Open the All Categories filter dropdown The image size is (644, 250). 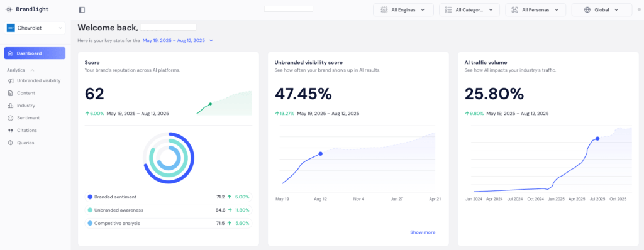pos(469,10)
